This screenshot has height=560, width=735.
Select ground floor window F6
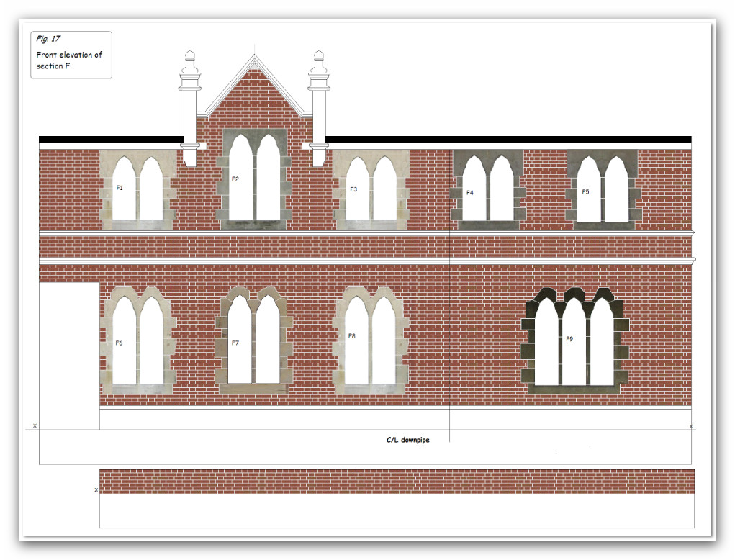point(137,341)
